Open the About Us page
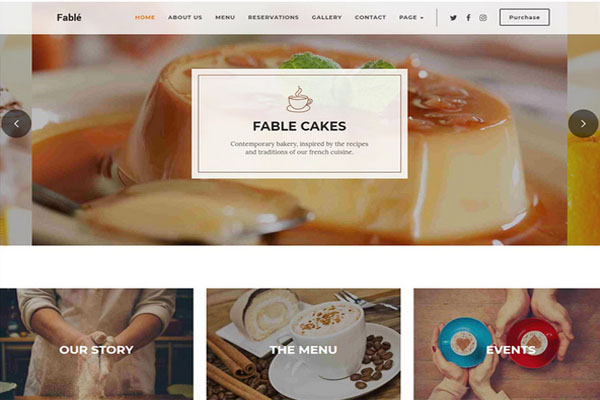This screenshot has width=600, height=400. [185, 18]
